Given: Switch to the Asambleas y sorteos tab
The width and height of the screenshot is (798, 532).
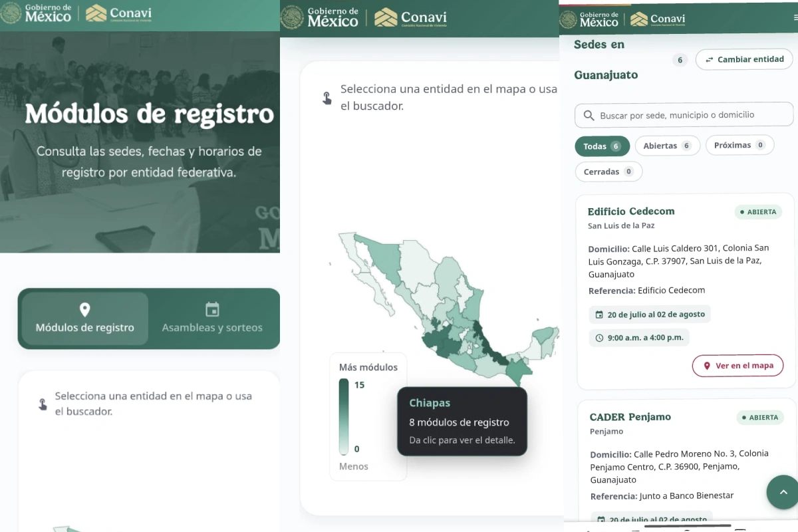Looking at the screenshot, I should [212, 319].
